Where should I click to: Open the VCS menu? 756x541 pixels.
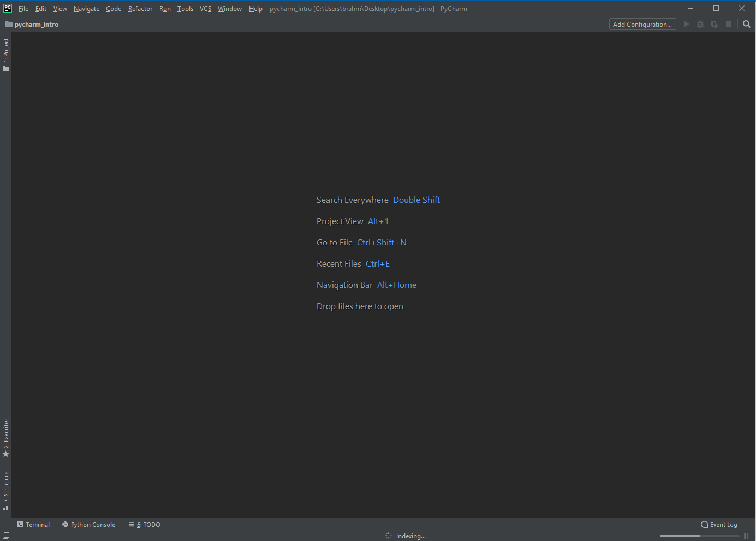pos(205,8)
